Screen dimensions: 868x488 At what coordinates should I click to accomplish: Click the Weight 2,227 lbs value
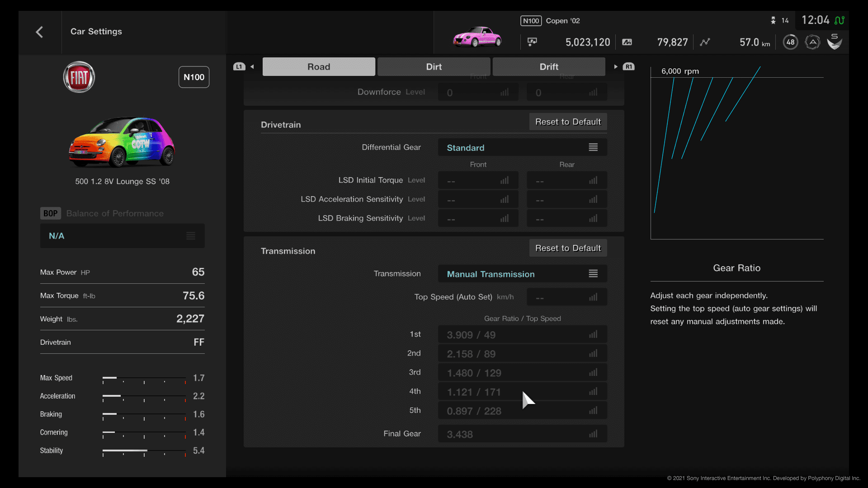190,319
